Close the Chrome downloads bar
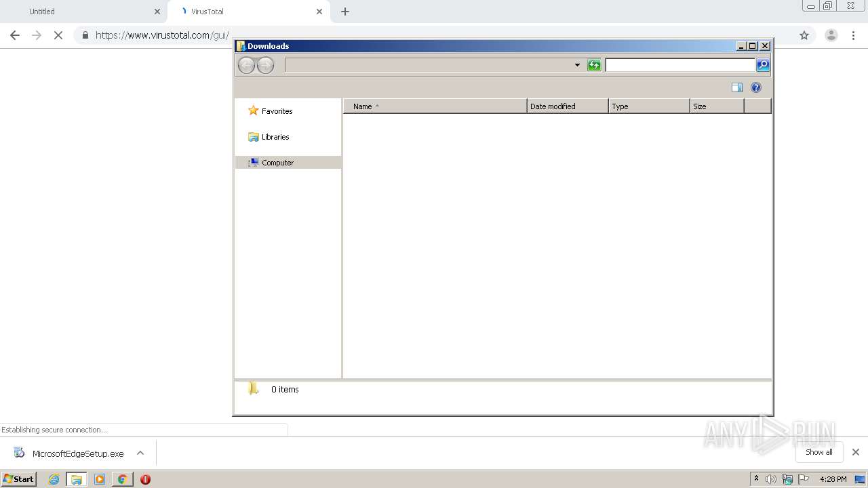Viewport: 868px width, 488px height. [x=856, y=452]
